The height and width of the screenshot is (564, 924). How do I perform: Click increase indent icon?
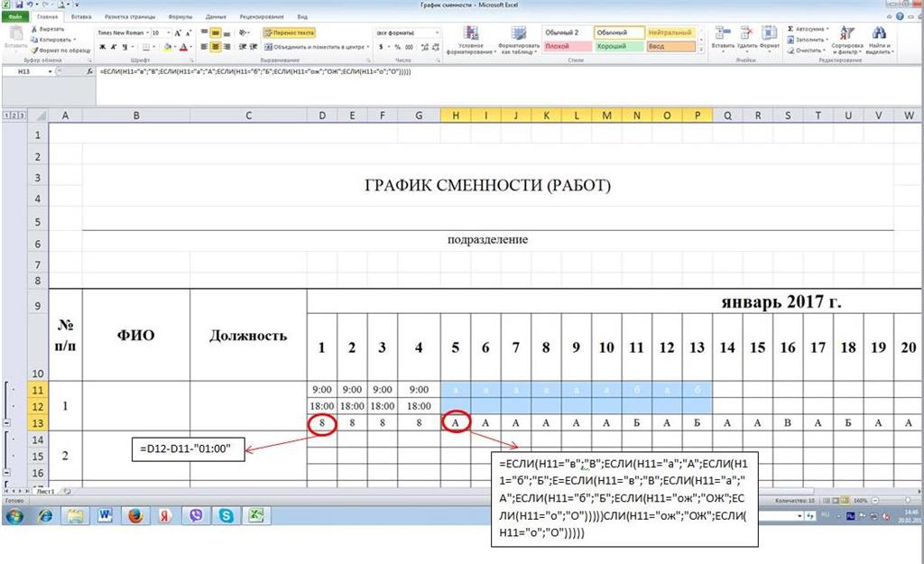click(254, 47)
